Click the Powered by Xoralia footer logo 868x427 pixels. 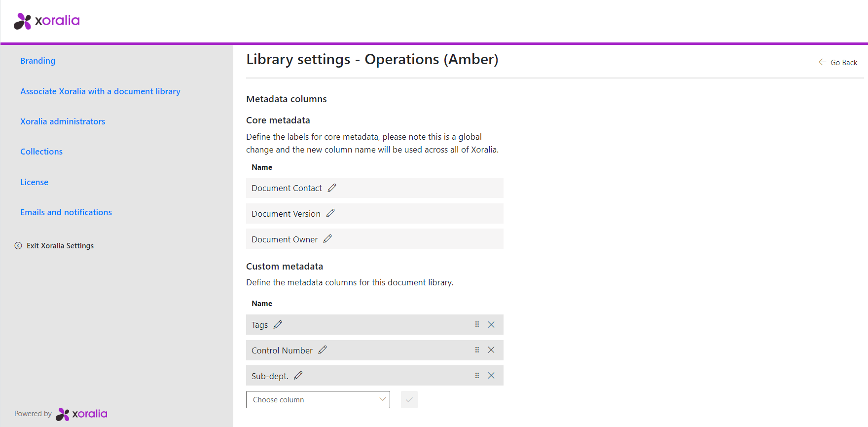[81, 414]
